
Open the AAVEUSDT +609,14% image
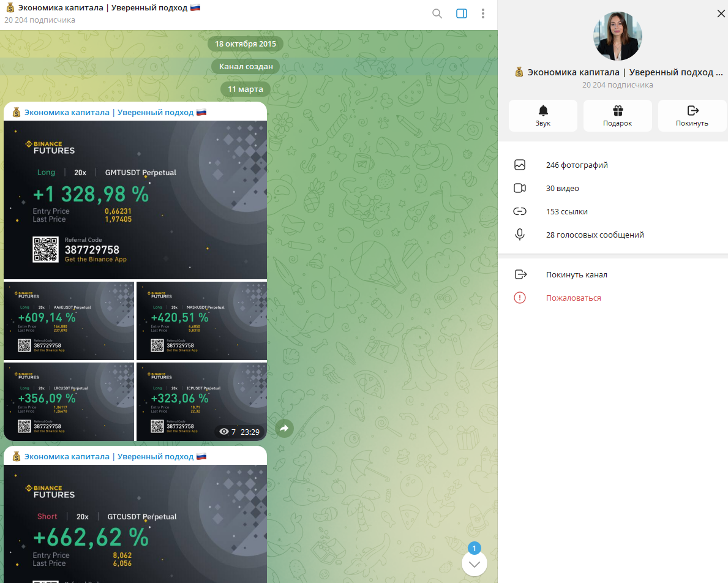click(x=69, y=321)
